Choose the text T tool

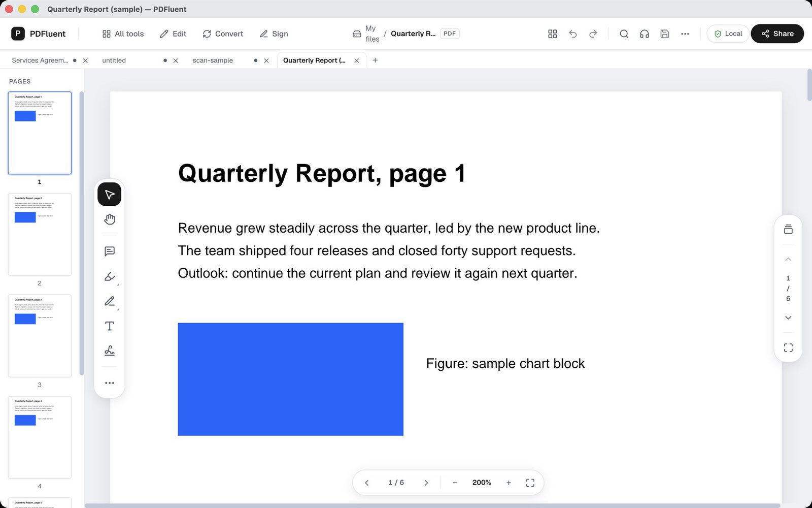click(x=109, y=326)
